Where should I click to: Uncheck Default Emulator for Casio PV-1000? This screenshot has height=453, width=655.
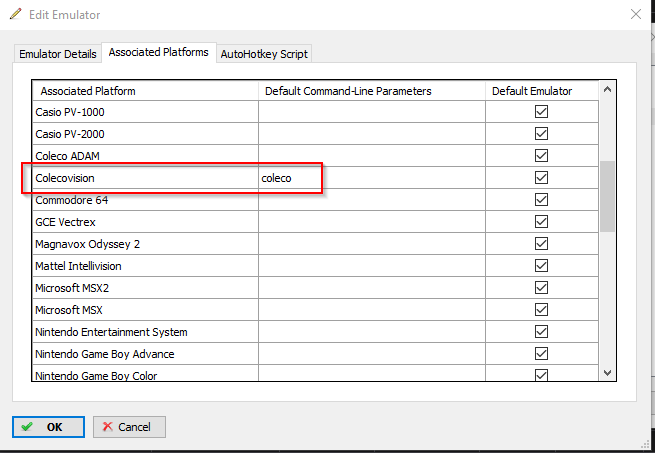pos(541,112)
